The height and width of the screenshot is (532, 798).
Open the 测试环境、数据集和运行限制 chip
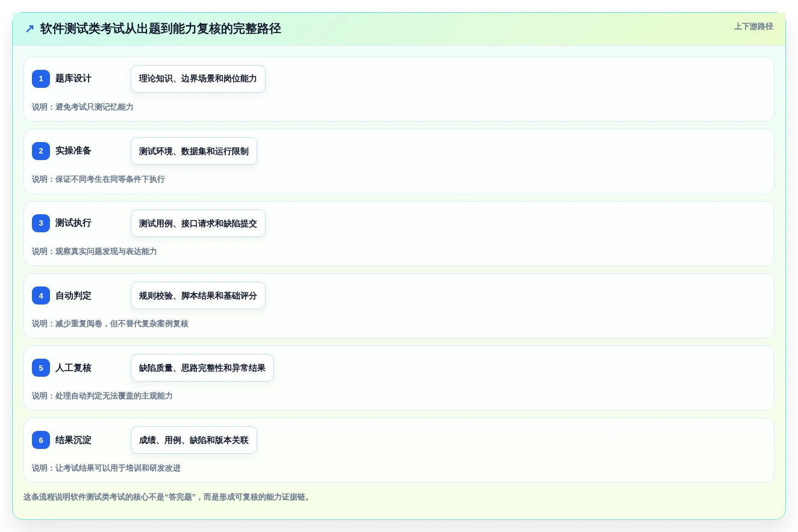pos(194,151)
